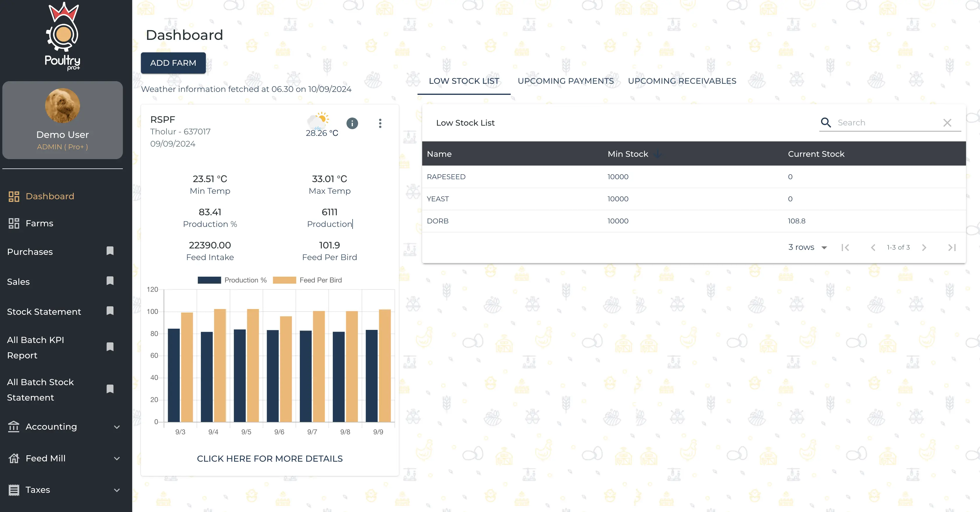Viewport: 980px width, 512px height.
Task: Click the Add Farm button
Action: [x=173, y=63]
